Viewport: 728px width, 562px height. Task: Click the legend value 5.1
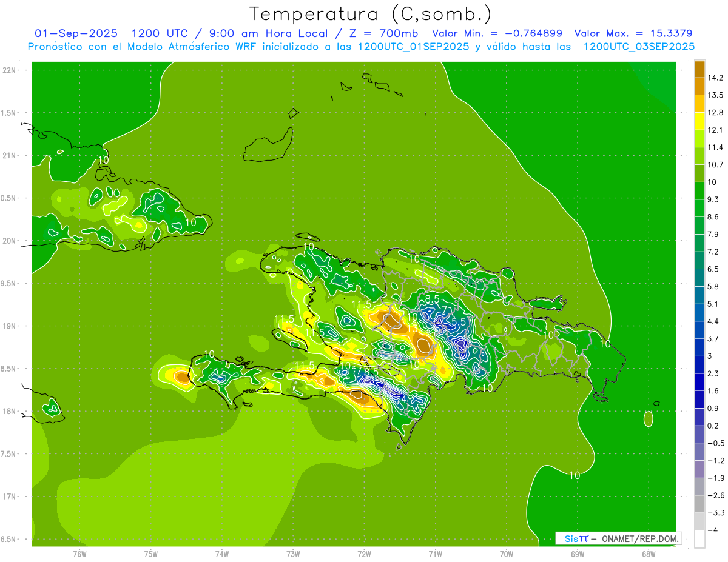tap(713, 304)
